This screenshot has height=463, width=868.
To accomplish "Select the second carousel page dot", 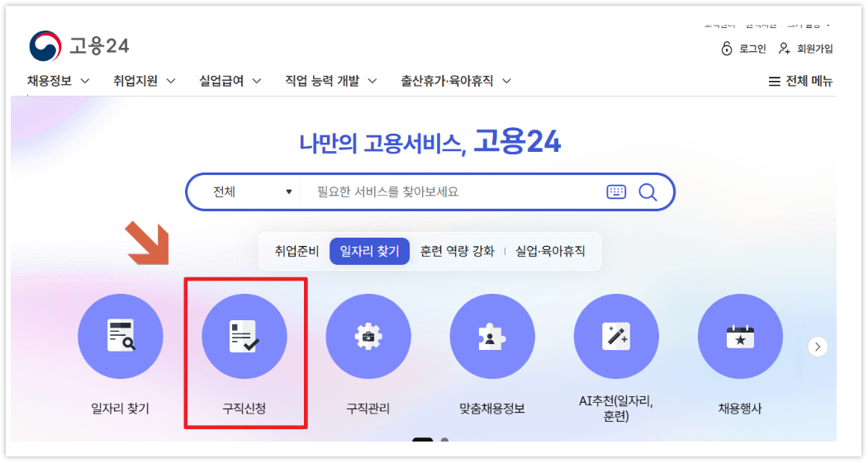I will [x=444, y=440].
